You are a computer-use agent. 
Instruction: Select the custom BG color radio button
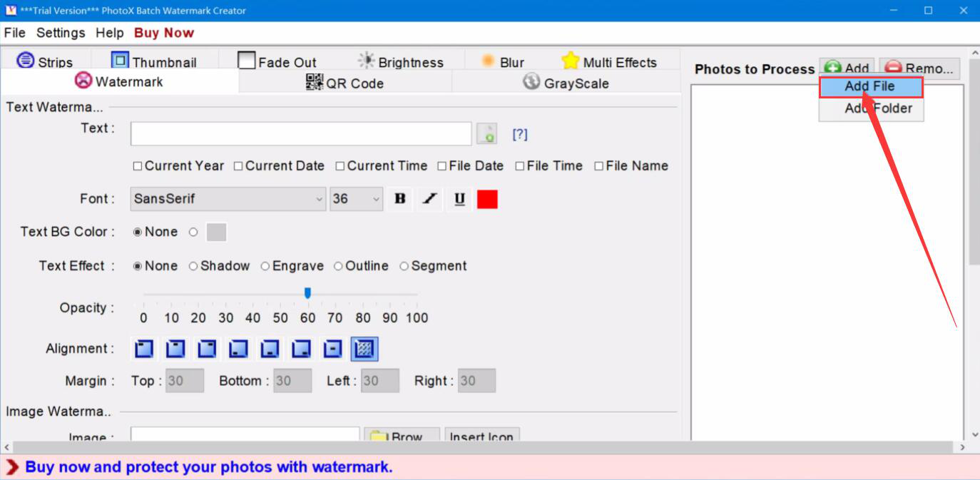point(193,232)
